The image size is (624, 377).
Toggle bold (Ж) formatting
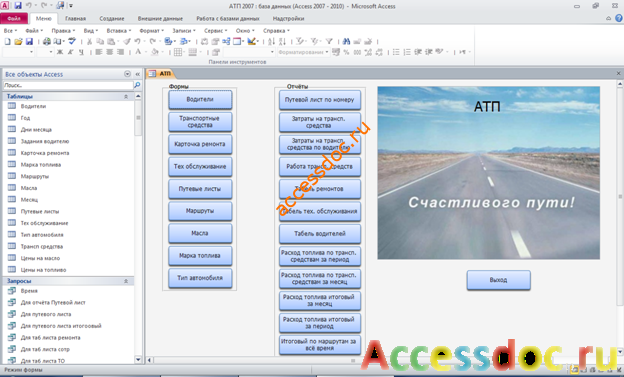click(x=60, y=52)
